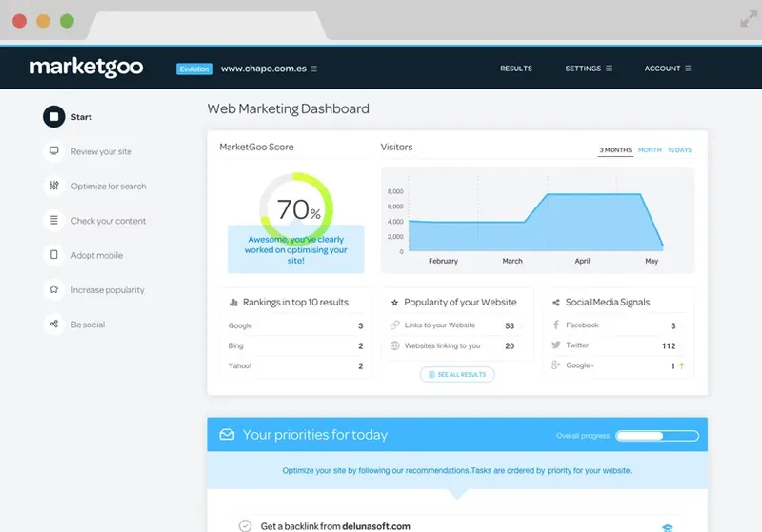Click the Evolution plan badge
The width and height of the screenshot is (762, 532).
[194, 69]
